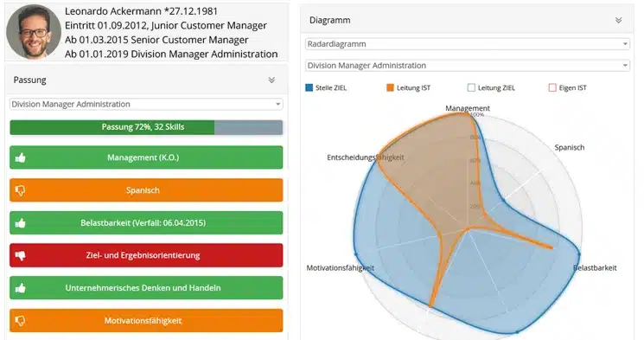Screen dimensions: 644x340
Task: Click the Passung 72%, 32 Skills progress bar
Action: (146, 127)
